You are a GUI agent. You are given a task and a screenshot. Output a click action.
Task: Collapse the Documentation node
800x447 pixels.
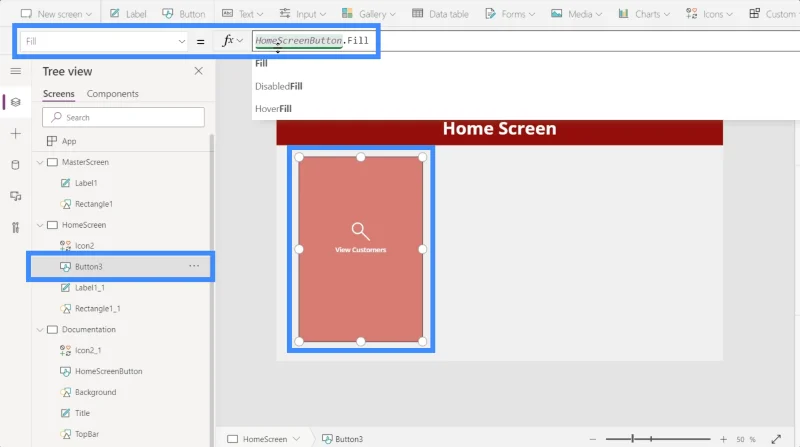tap(40, 330)
